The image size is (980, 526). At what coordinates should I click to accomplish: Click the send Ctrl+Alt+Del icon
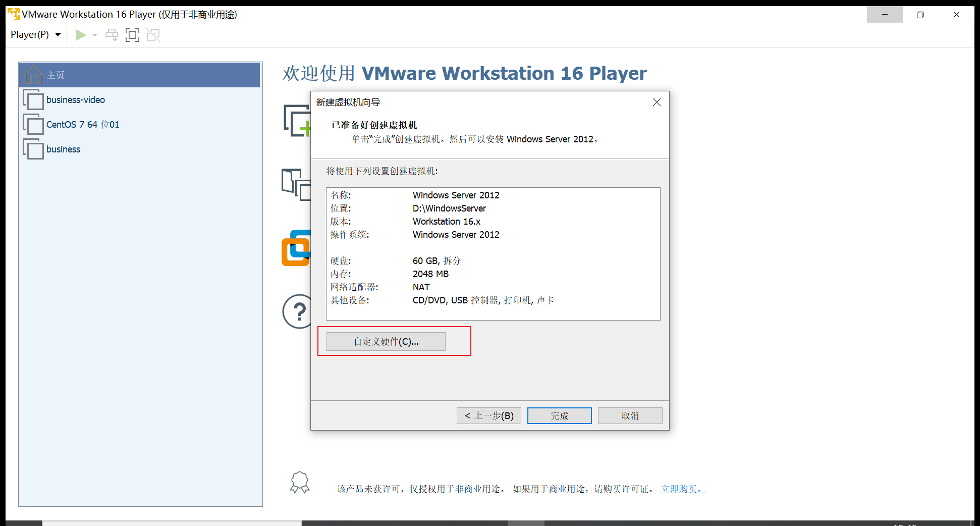[112, 34]
